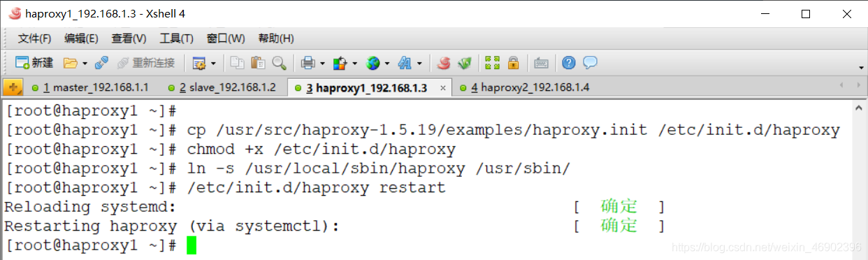Open the 帮助(H) menu
868x260 pixels.
click(276, 38)
